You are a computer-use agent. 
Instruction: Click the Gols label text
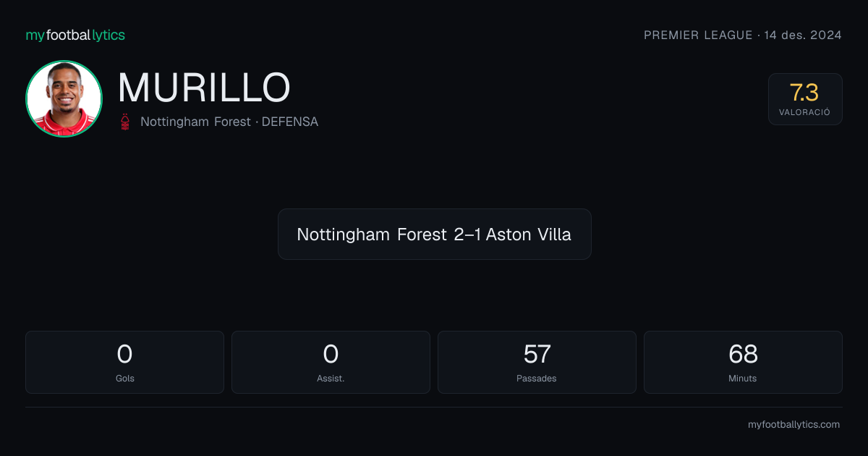(124, 379)
